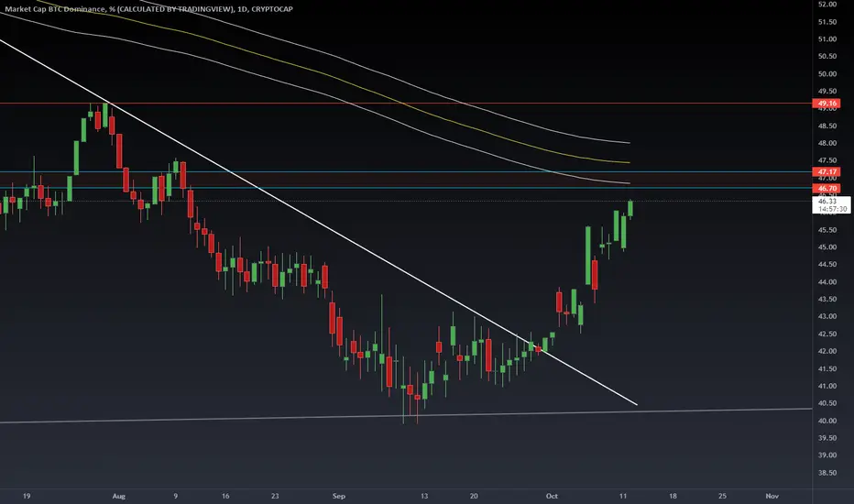Click the 14:57:30 bar countdown label
The width and height of the screenshot is (854, 504).
tap(832, 209)
